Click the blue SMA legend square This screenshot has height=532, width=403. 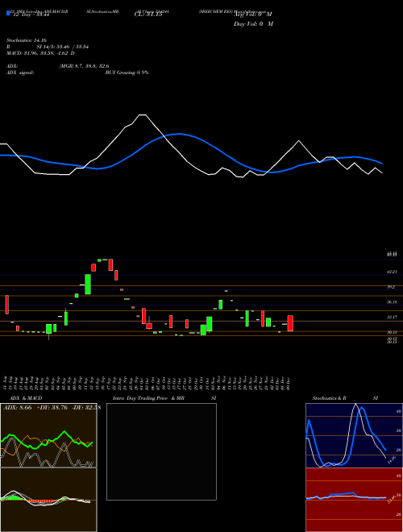pos(8,14)
